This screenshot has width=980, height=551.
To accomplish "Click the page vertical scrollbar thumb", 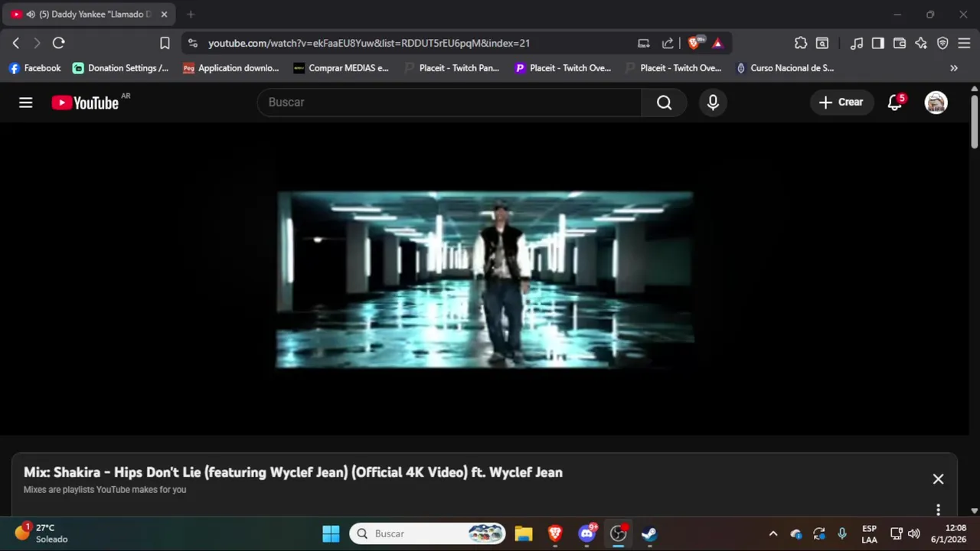I will tap(974, 122).
